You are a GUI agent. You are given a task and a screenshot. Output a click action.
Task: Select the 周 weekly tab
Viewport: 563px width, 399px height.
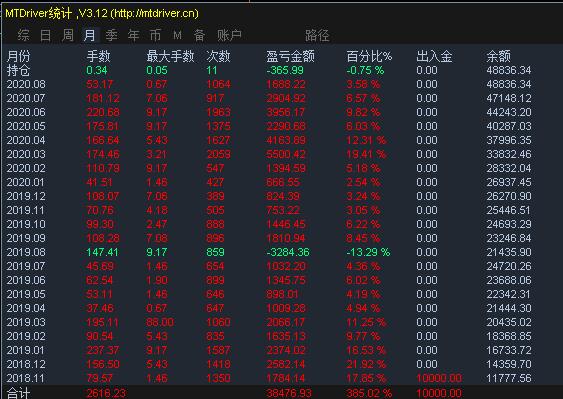point(68,35)
